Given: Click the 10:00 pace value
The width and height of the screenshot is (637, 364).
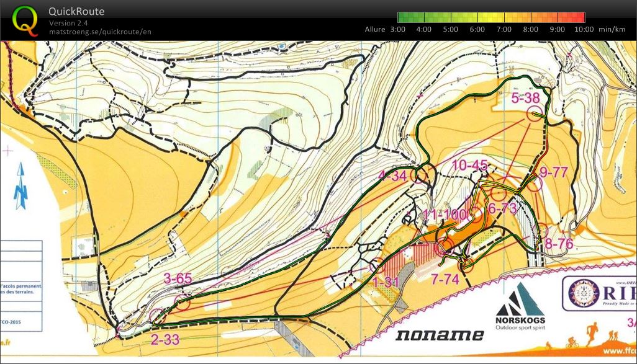Looking at the screenshot, I should point(584,29).
